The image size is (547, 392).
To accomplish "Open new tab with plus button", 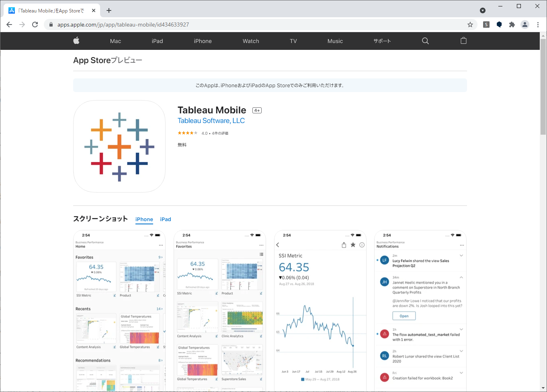I will [x=109, y=10].
